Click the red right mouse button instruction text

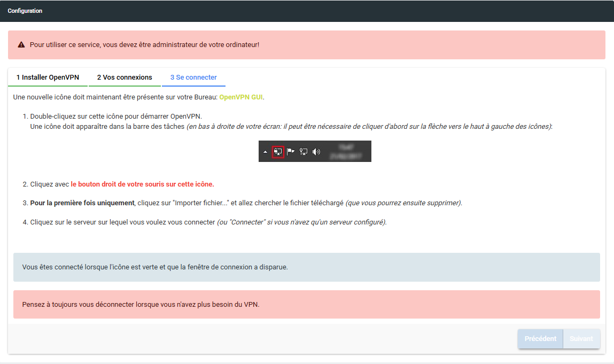point(142,184)
